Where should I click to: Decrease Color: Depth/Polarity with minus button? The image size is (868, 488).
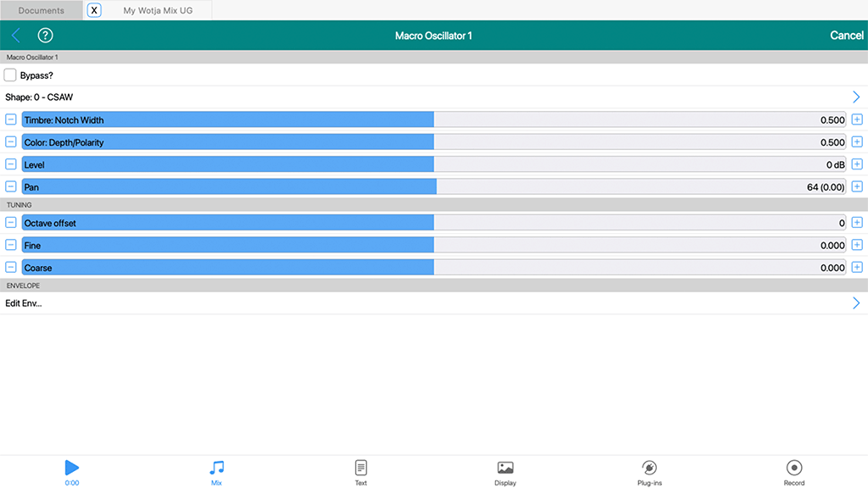[11, 142]
